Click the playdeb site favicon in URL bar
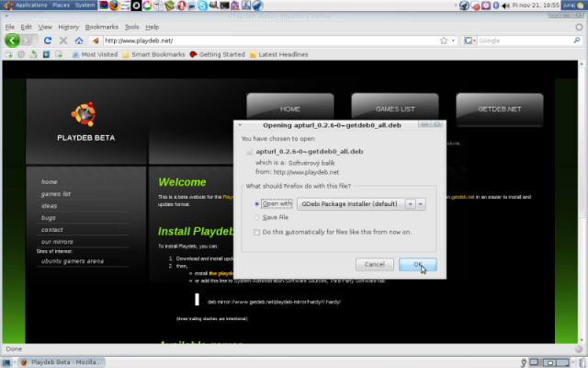 tap(96, 40)
